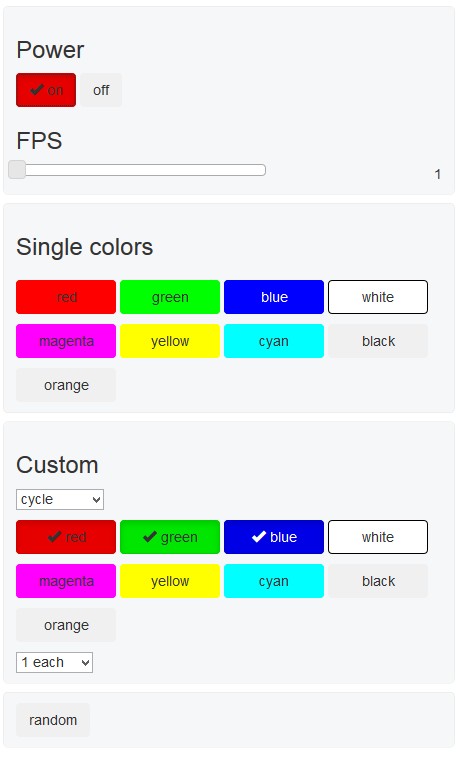Switch power off
Image resolution: width=466 pixels, height=759 pixels.
click(x=101, y=90)
